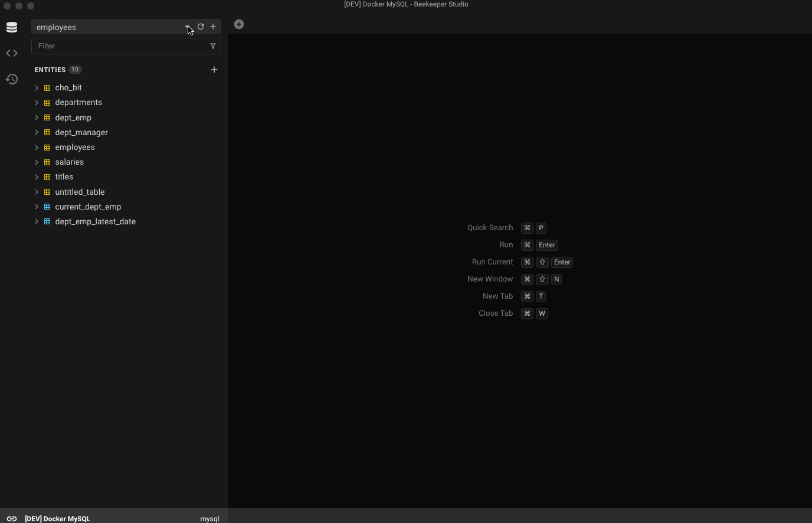812x523 pixels.
Task: Select the untitled_table entity name
Action: 80,192
